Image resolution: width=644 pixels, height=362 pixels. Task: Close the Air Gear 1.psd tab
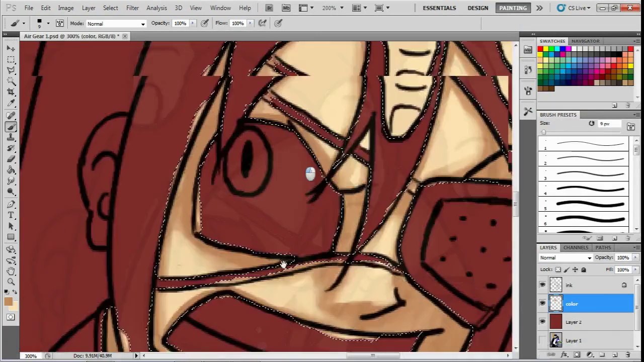[x=125, y=36]
